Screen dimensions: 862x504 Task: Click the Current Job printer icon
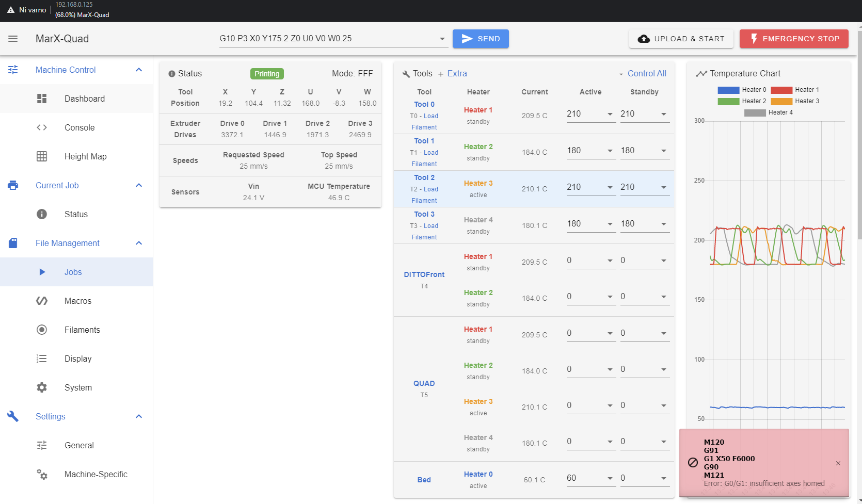pyautogui.click(x=13, y=185)
